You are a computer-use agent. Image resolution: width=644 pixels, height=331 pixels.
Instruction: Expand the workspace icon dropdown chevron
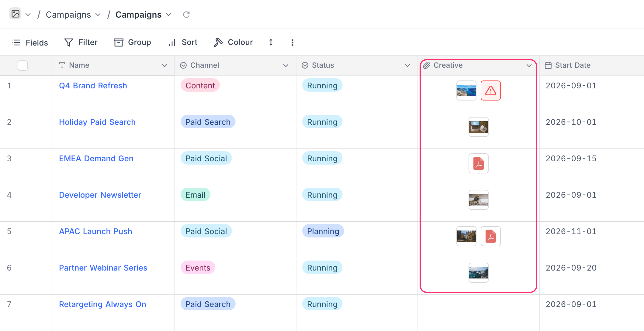(28, 15)
